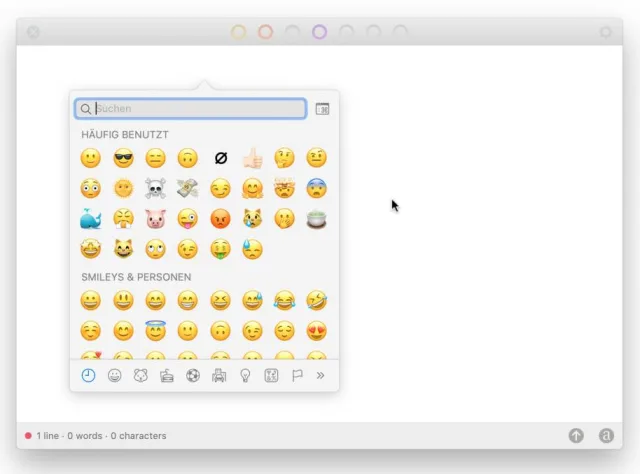Image resolution: width=640 pixels, height=474 pixels.
Task: Pick the smiling face with halo
Action: 156,330
